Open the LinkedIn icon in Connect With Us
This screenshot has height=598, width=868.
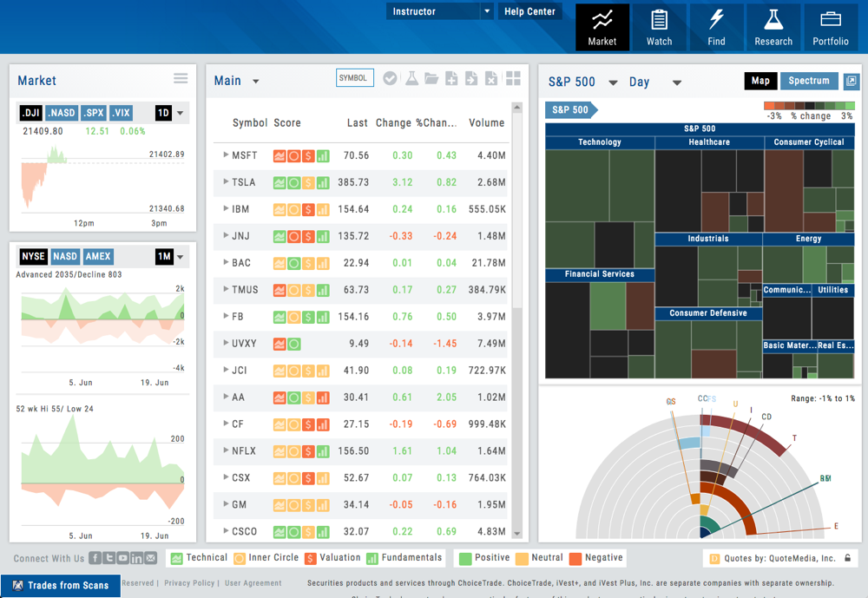coord(137,557)
